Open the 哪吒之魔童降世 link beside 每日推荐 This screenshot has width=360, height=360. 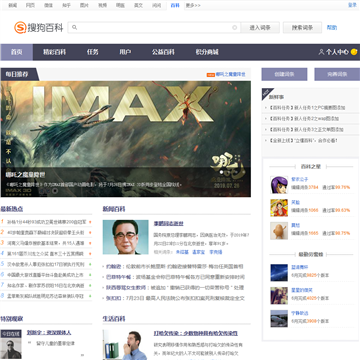point(230,75)
